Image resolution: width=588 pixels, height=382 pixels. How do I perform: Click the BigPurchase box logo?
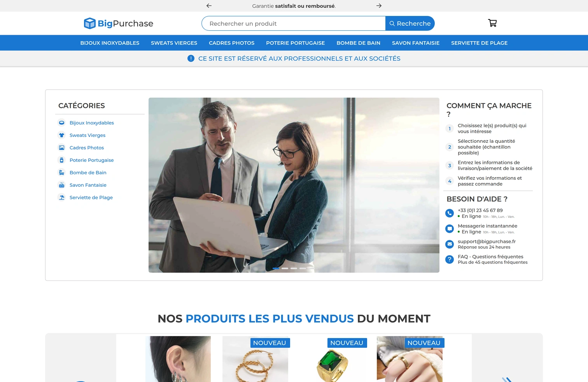point(89,23)
